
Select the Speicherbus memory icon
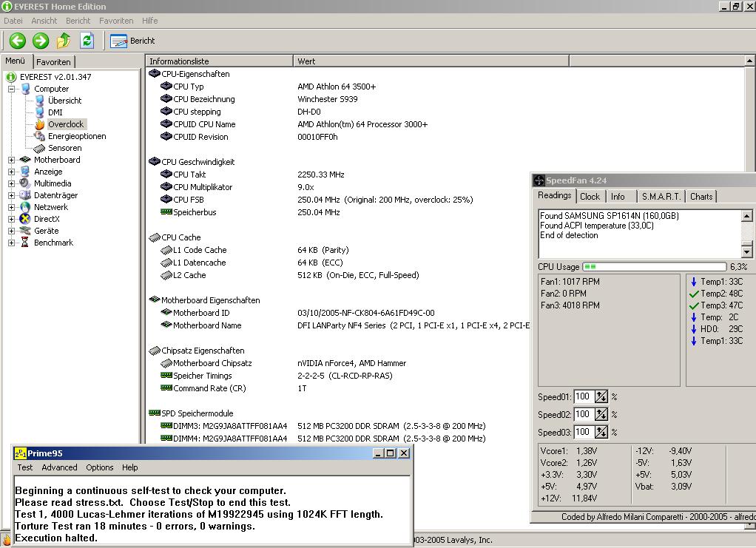[166, 212]
